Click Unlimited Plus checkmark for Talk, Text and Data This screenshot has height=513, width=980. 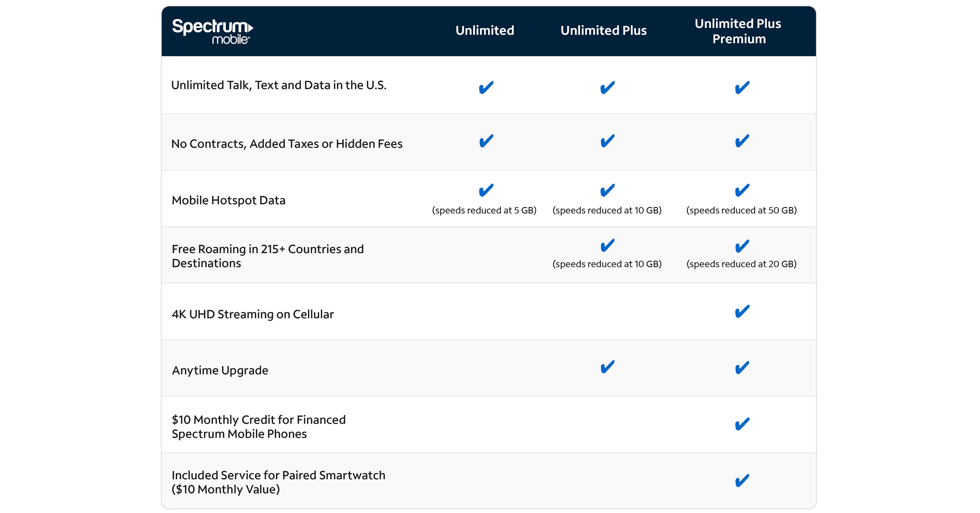607,87
